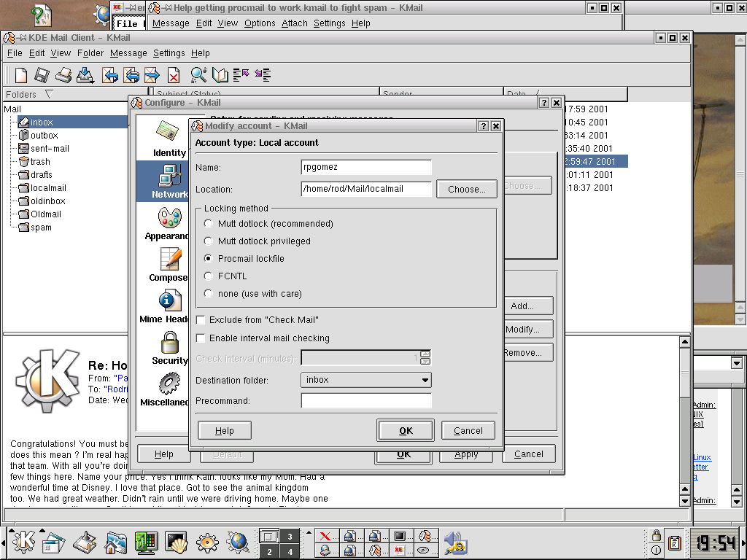Open the Settings menu in KMail
The image size is (747, 560).
(169, 53)
